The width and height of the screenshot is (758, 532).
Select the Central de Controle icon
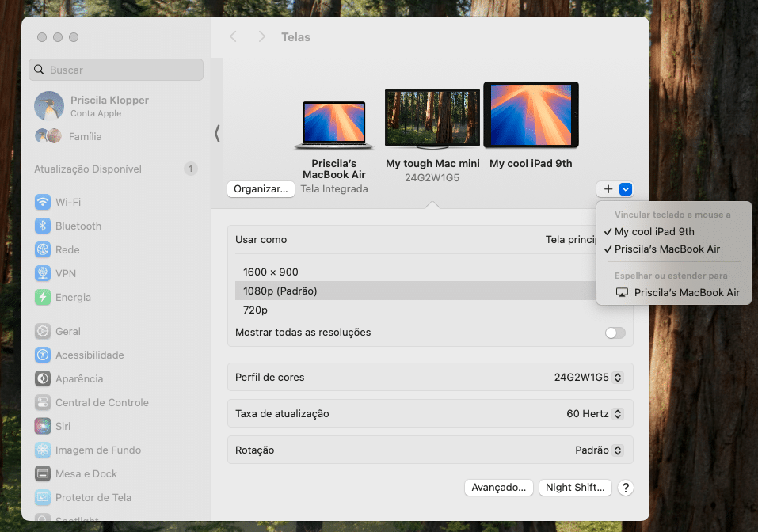(43, 402)
